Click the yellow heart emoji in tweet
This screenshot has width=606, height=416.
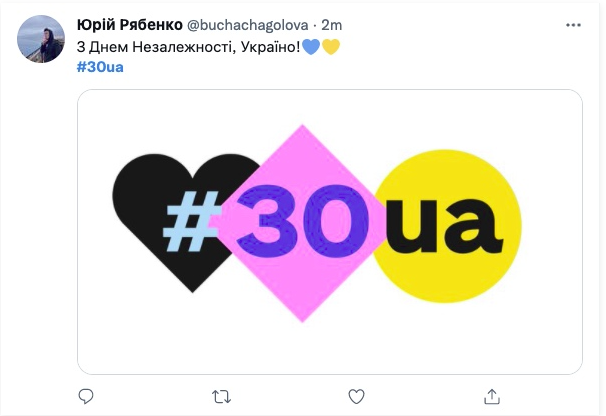tap(330, 46)
